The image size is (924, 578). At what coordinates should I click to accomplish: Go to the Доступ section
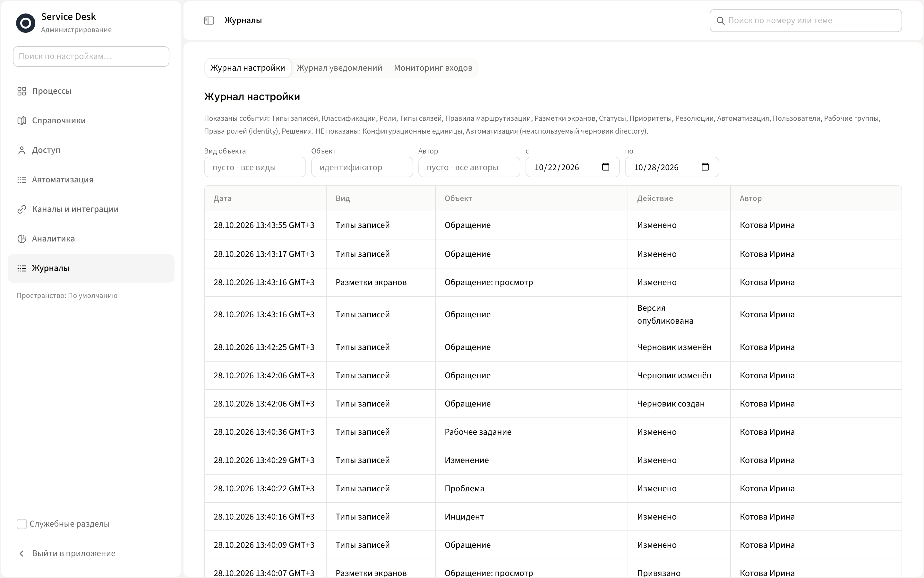[91, 150]
